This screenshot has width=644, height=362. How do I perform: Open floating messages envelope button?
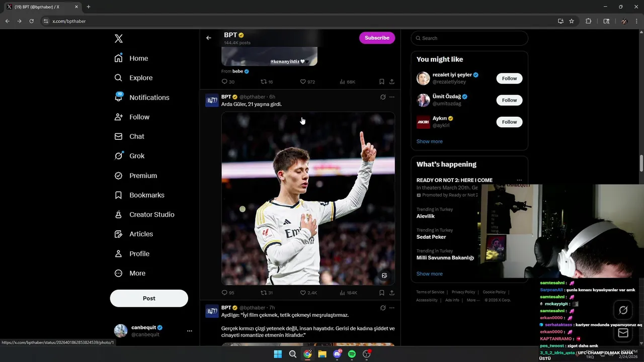coord(623,333)
